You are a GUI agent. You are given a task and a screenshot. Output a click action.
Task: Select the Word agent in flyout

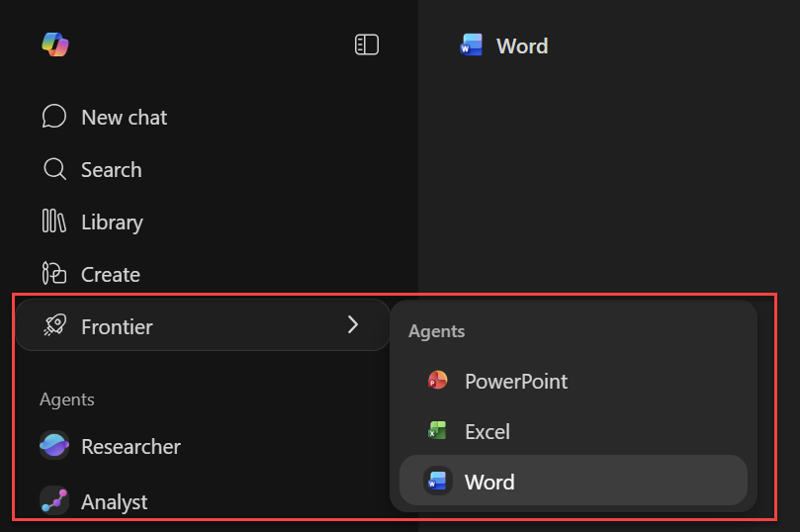click(574, 480)
